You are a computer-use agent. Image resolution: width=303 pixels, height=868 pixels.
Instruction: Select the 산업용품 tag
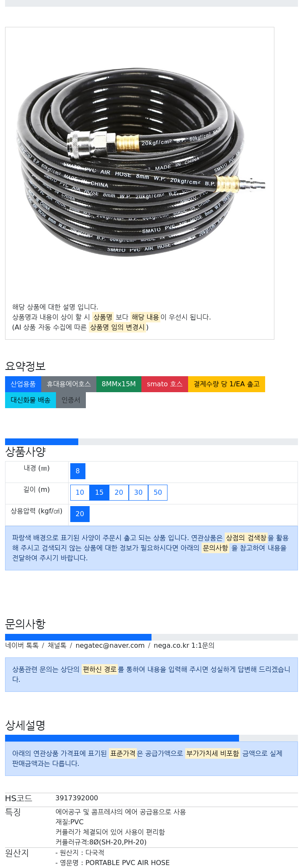(23, 384)
